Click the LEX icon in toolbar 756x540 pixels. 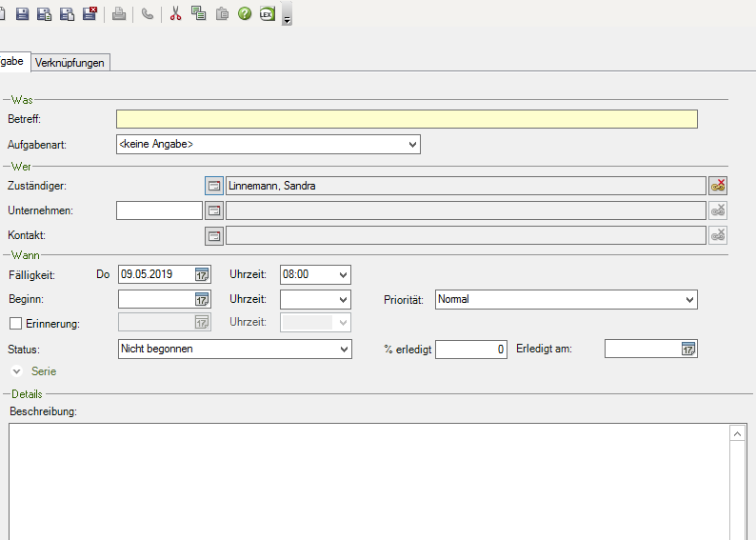268,14
